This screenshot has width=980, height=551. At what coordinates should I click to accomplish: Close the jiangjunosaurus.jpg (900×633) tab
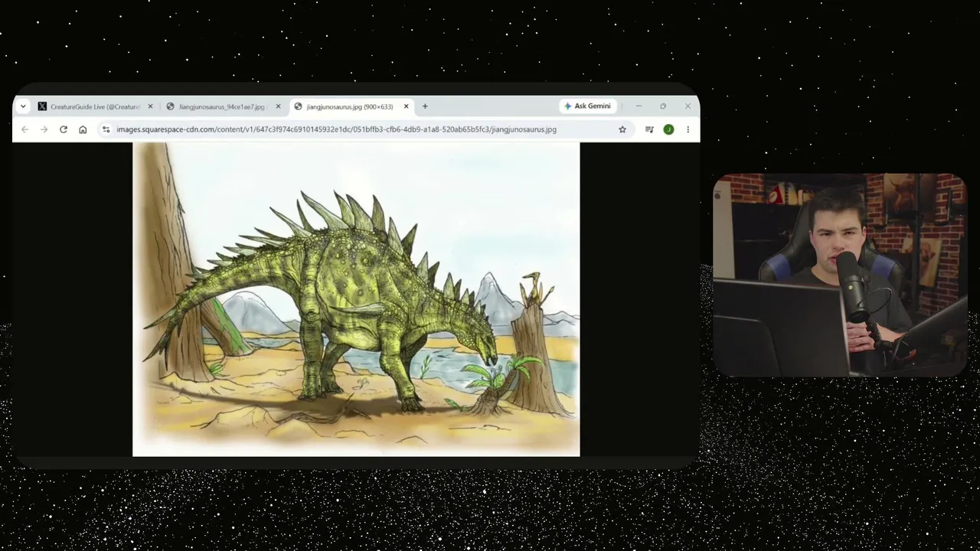click(406, 106)
